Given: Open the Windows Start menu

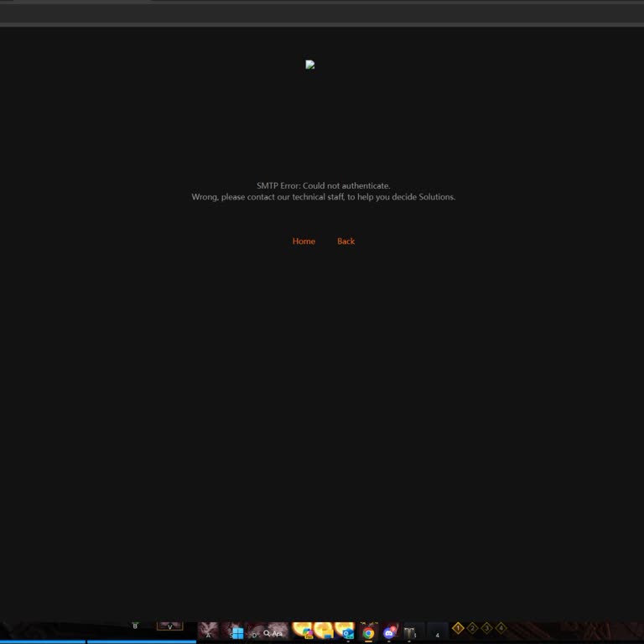Looking at the screenshot, I should 237,633.
